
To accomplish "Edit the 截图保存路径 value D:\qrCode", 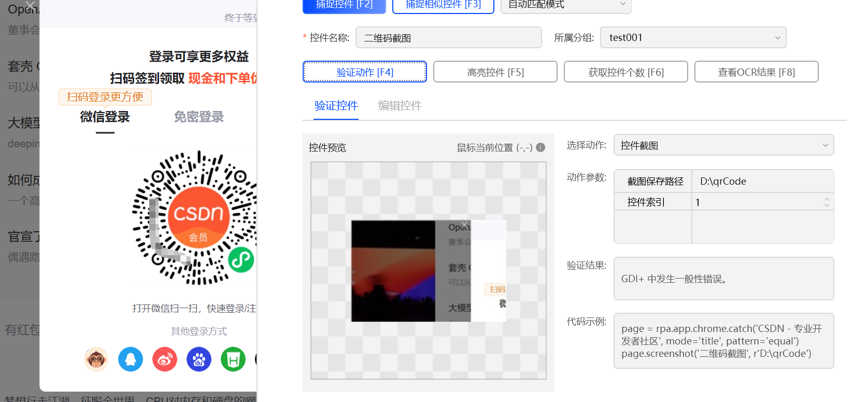I will click(x=763, y=181).
